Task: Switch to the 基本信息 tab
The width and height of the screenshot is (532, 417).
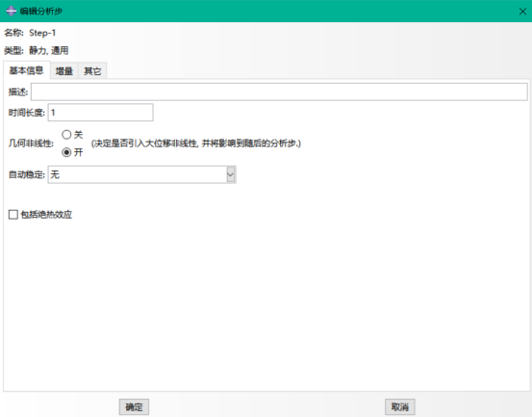Action: (x=27, y=70)
